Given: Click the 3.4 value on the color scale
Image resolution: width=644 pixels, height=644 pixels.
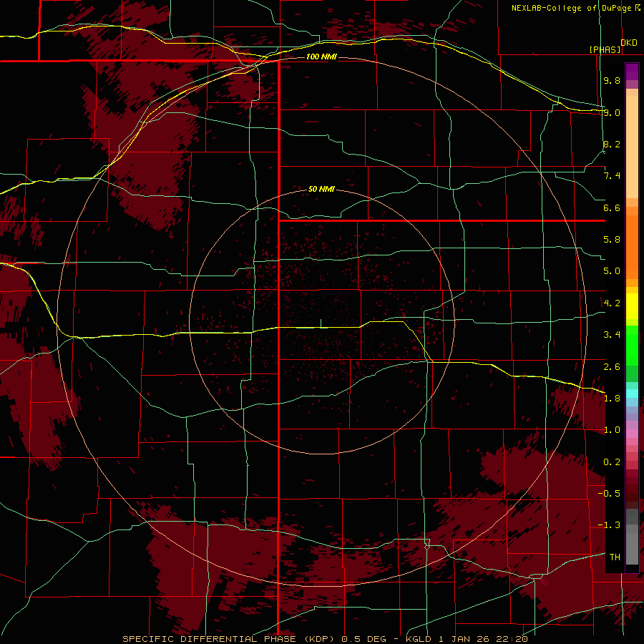Looking at the screenshot, I should (x=612, y=335).
